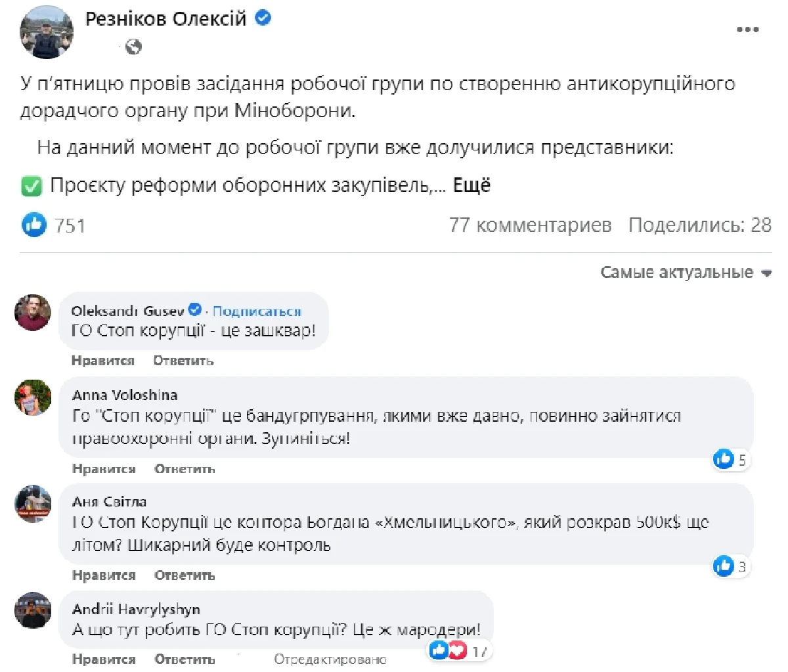Click the verified badge next to Oleksandr Gusev
This screenshot has width=788, height=672.
[195, 310]
